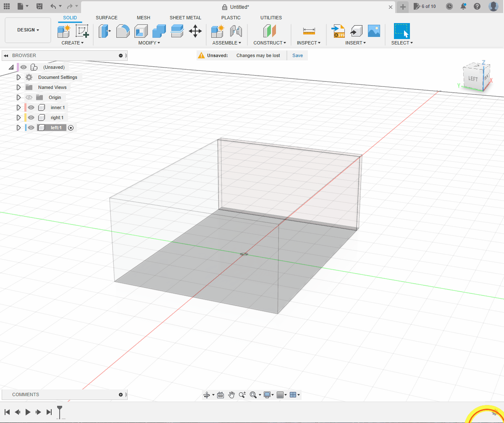Select the Pan hand tool
The width and height of the screenshot is (504, 423).
[231, 395]
